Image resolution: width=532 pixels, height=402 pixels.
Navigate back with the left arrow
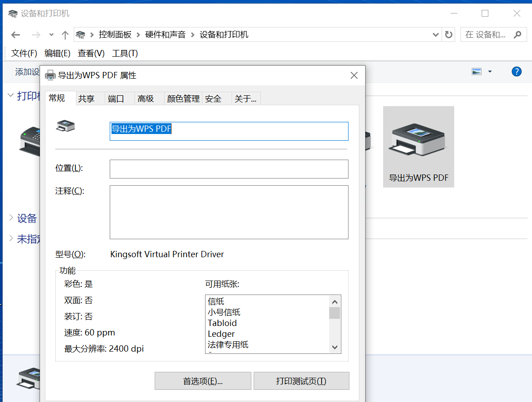(15, 34)
